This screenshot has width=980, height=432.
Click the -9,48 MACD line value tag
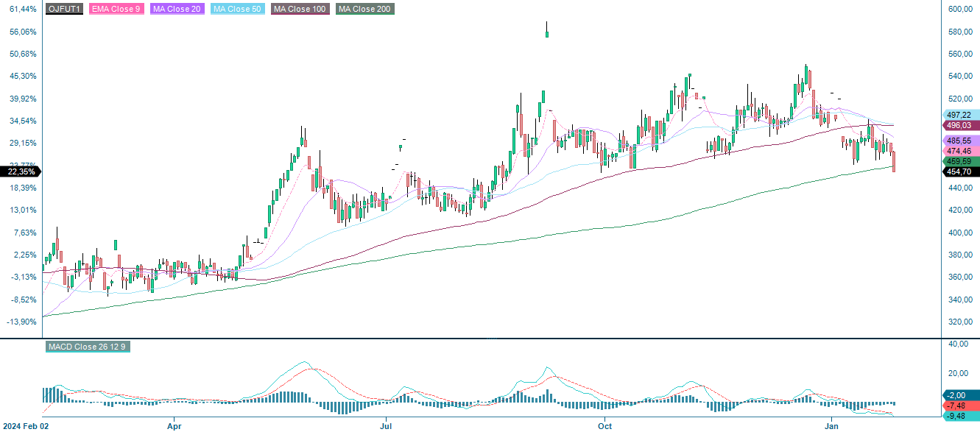click(961, 416)
